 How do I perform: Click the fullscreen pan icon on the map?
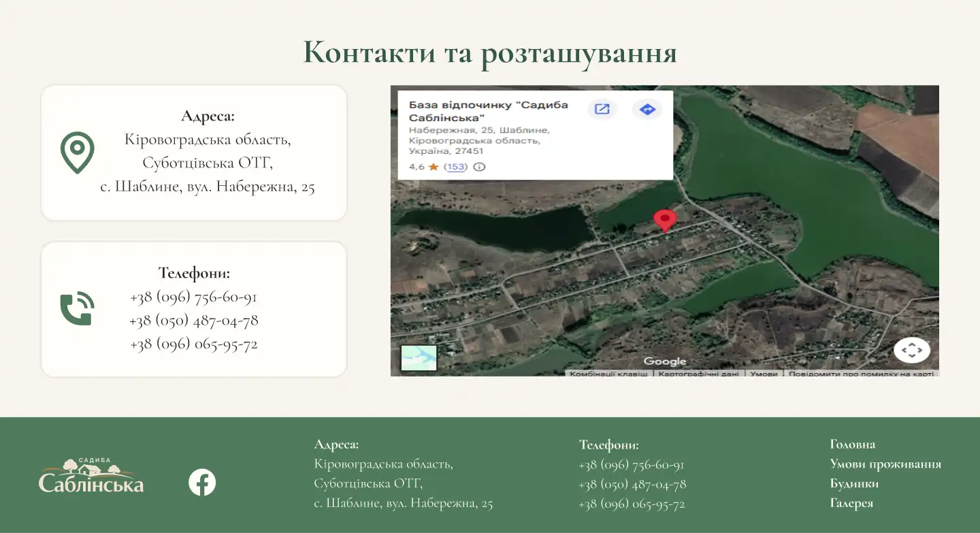tap(911, 350)
